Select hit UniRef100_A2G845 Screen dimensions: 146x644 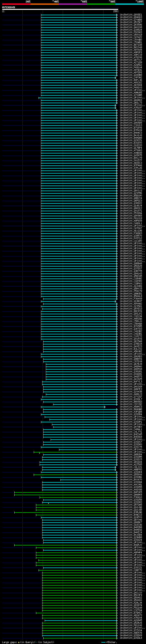[x=131, y=620]
